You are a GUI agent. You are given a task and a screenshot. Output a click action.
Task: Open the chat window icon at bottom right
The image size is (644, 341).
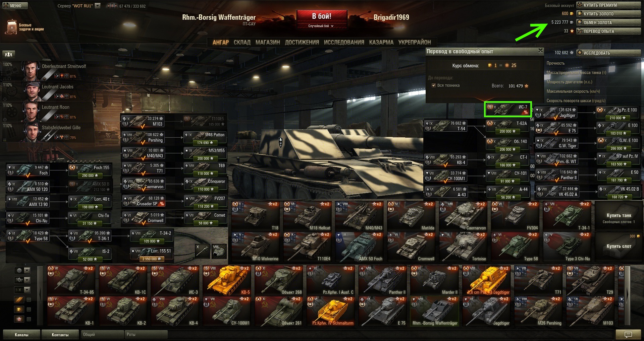(x=628, y=334)
